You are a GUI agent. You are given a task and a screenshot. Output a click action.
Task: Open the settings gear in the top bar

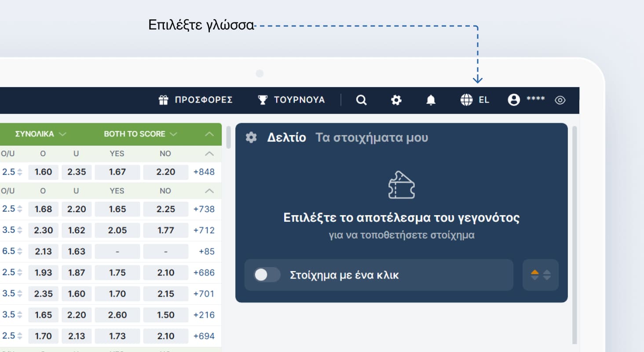coord(396,100)
